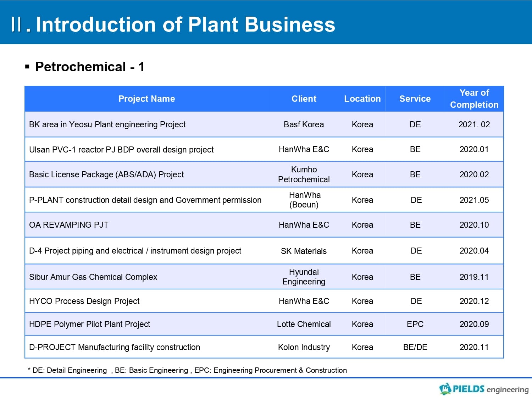Screen dimensions: 532x399
Task: Click the 'Kumho Petrochemical' client cell
Action: pyautogui.click(x=304, y=174)
